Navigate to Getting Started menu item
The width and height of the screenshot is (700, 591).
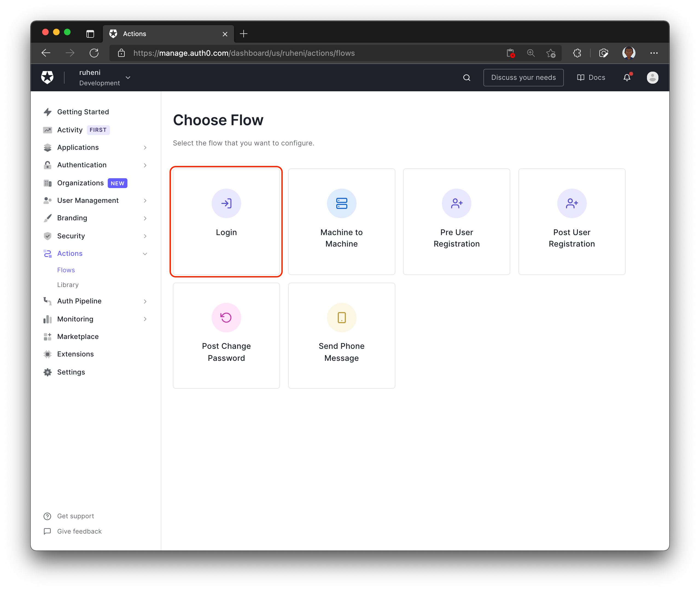(x=82, y=112)
